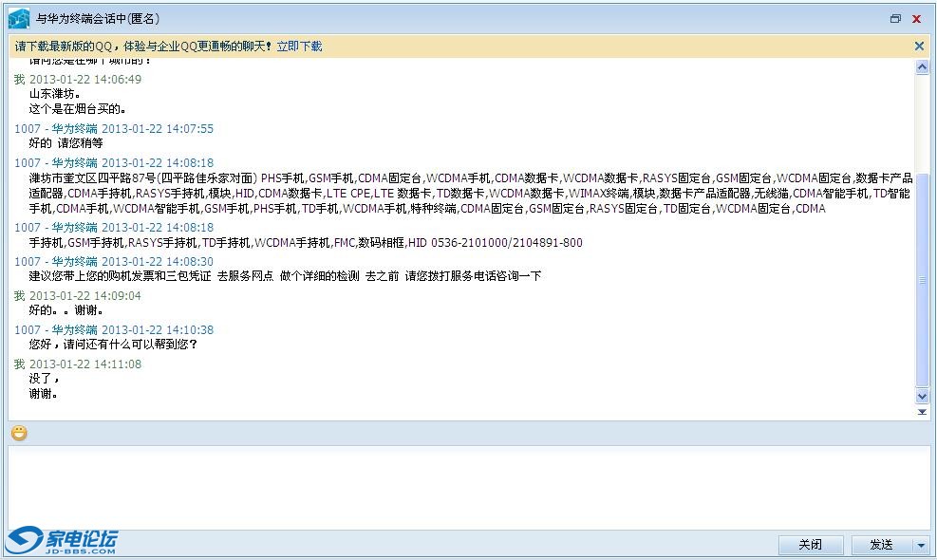
Task: Click the chat scrollbar down arrow
Action: [x=922, y=396]
